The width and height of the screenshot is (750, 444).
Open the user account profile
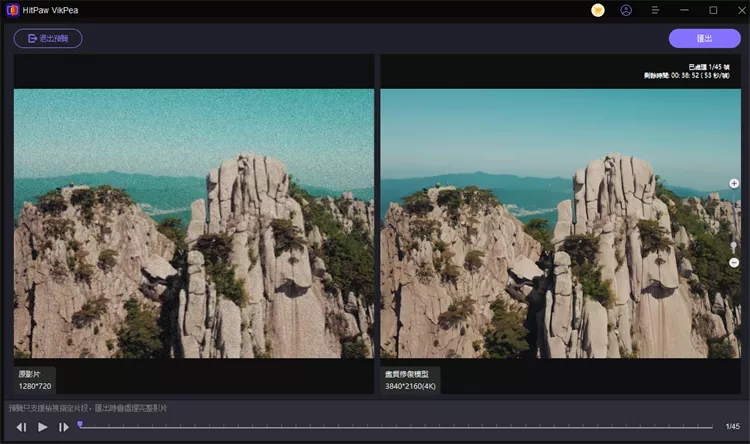point(626,10)
